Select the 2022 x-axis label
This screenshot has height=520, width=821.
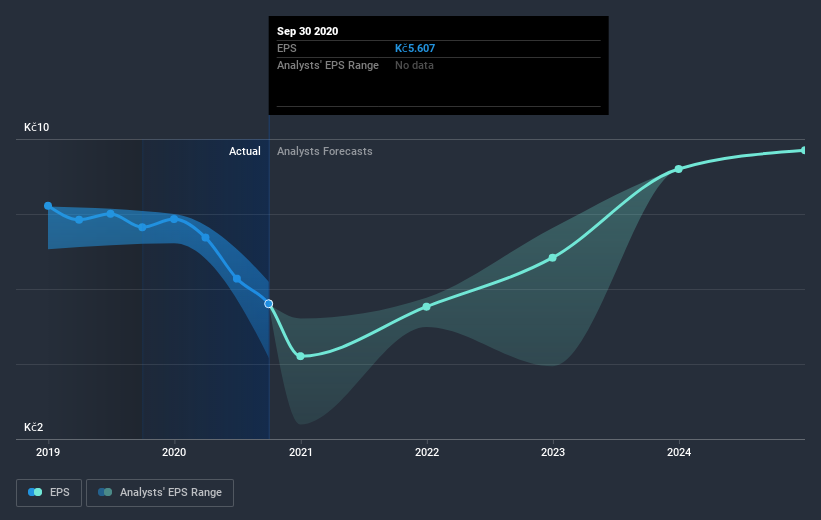coord(427,453)
